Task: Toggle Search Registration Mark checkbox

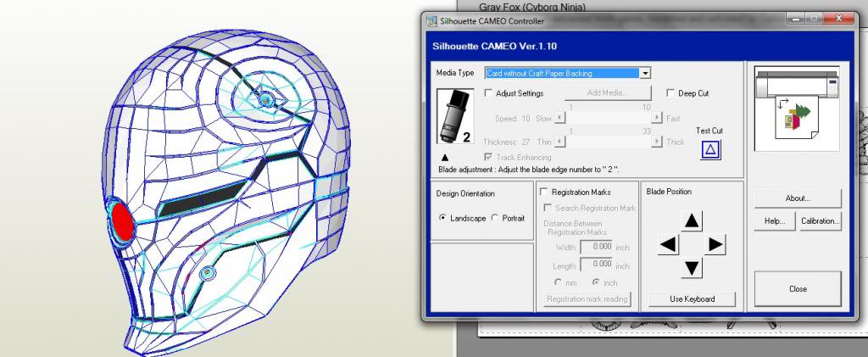Action: pyautogui.click(x=548, y=208)
